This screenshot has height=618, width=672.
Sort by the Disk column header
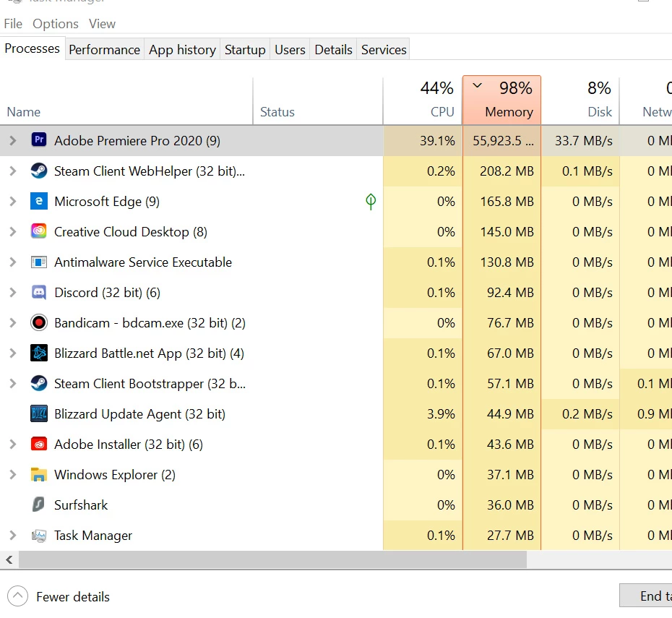pyautogui.click(x=580, y=101)
